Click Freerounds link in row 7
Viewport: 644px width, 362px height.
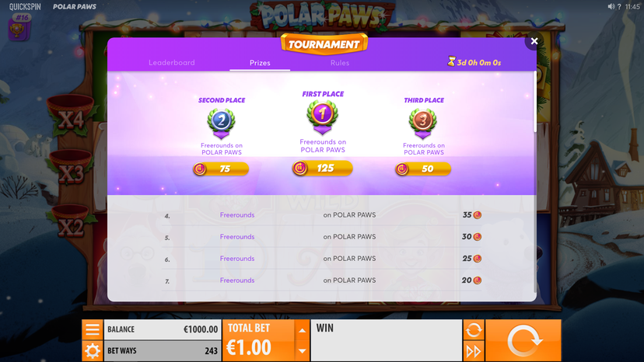237,280
